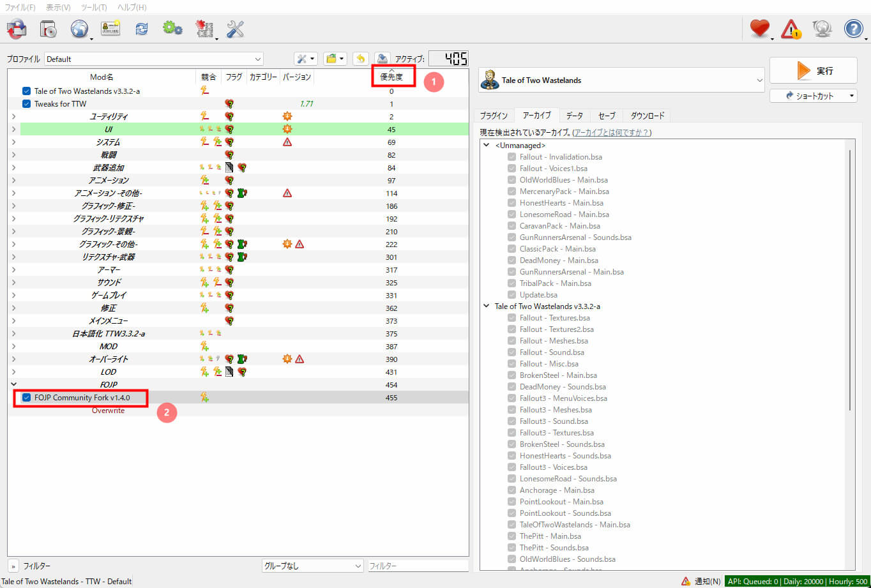The image size is (871, 588).
Task: Toggle the Tweaks for TTW checkbox
Action: click(26, 104)
